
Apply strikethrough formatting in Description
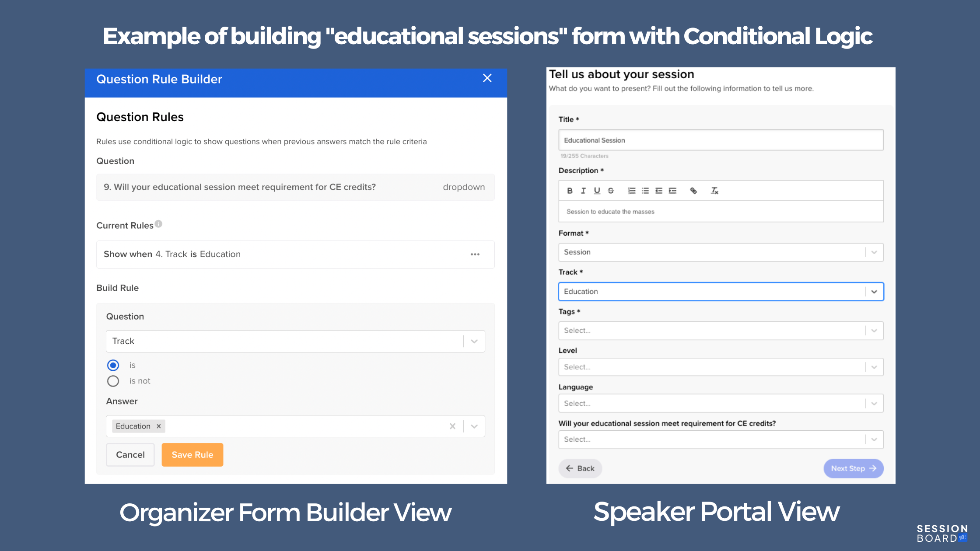point(611,190)
